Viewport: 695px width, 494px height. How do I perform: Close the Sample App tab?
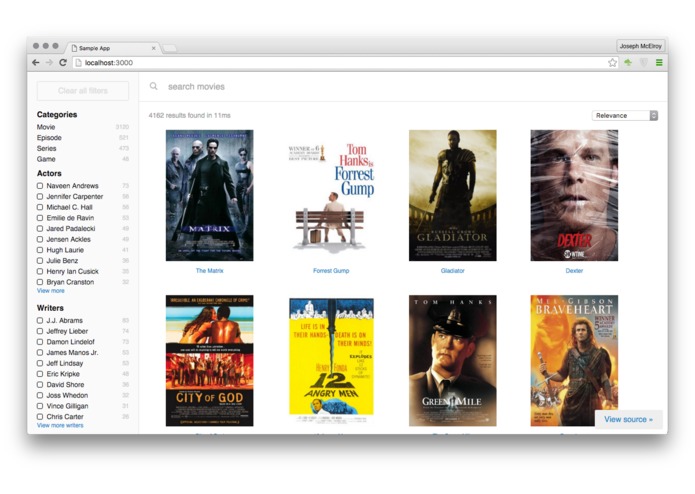(153, 48)
